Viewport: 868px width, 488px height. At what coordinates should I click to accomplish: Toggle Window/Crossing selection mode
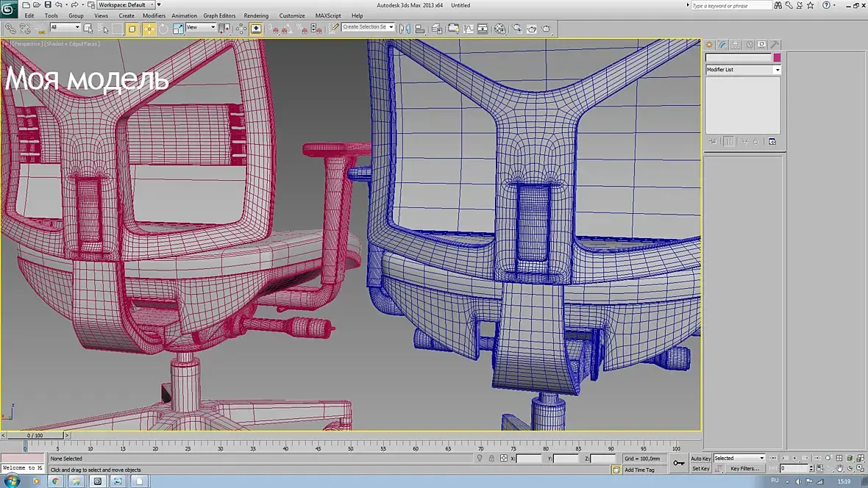pos(132,29)
